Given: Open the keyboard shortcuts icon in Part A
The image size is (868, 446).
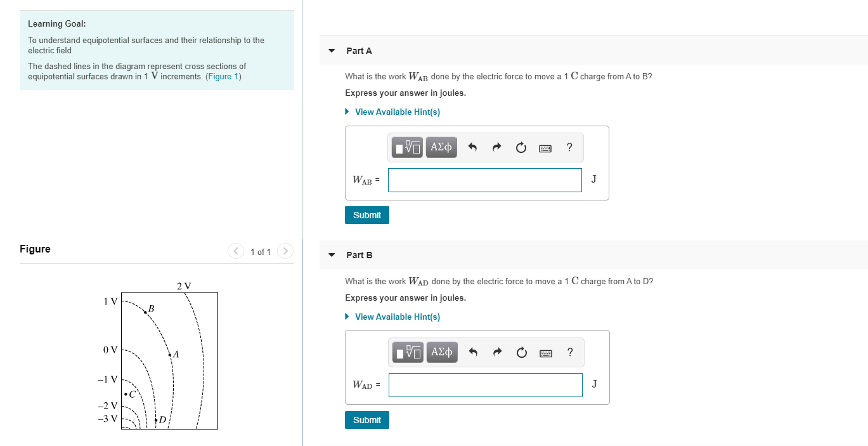Looking at the screenshot, I should pyautogui.click(x=545, y=147).
